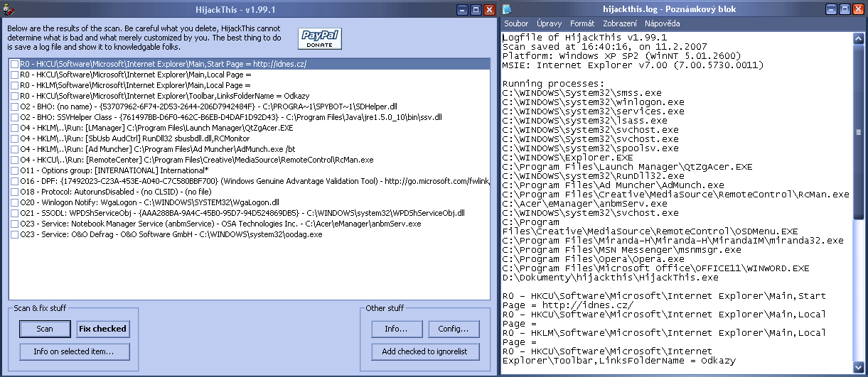868x377 pixels.
Task: Open the Config... dialog
Action: coord(454,329)
